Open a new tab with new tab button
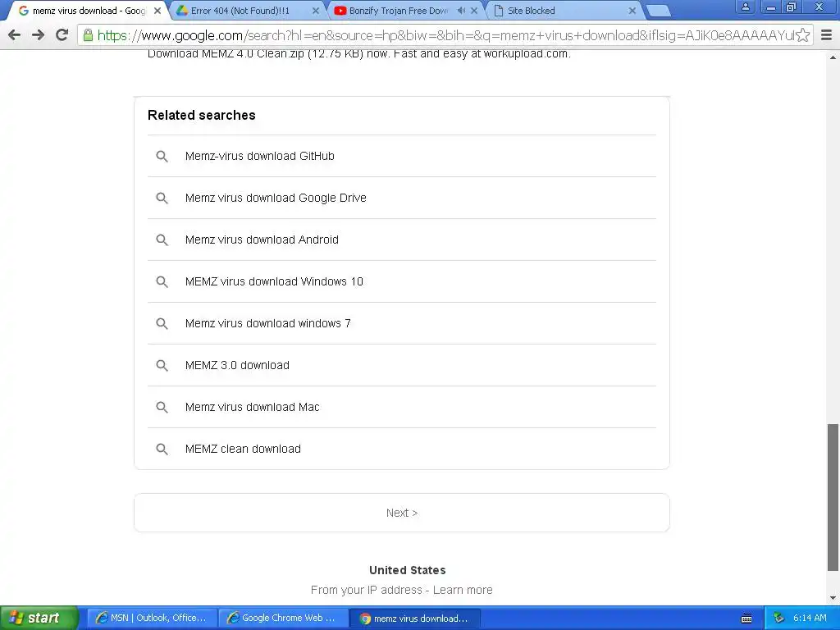The height and width of the screenshot is (630, 840). point(658,11)
